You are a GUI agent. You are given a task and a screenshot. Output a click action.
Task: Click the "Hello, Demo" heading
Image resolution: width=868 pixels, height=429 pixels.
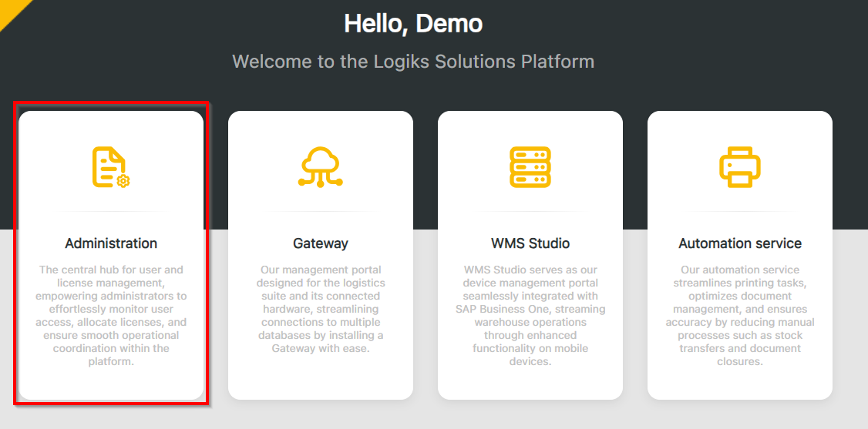coord(413,23)
